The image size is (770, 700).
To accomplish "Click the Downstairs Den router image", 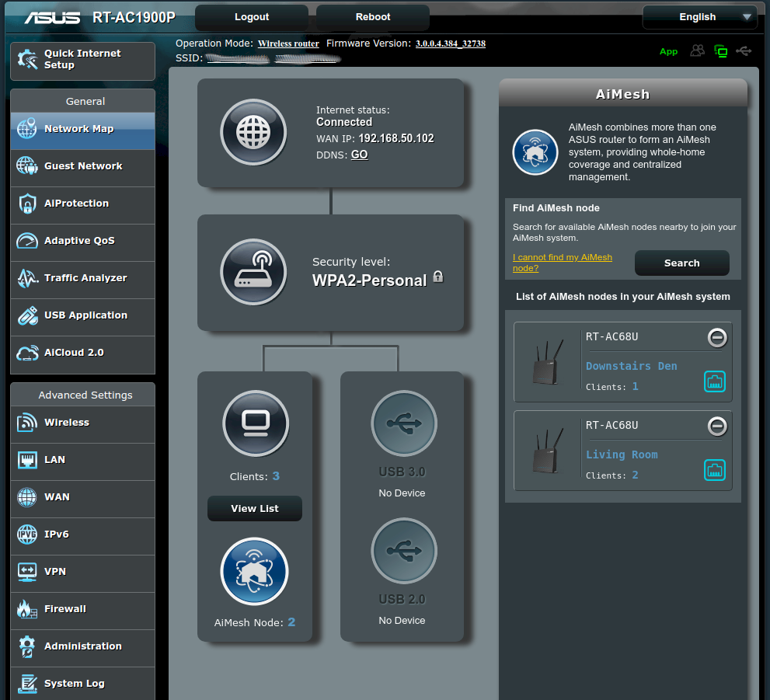I will [548, 362].
